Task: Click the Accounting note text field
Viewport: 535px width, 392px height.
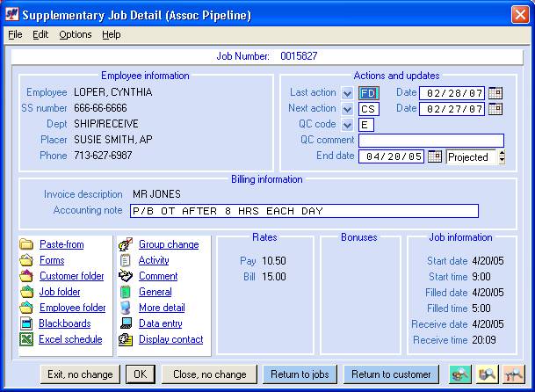Action: click(x=304, y=211)
